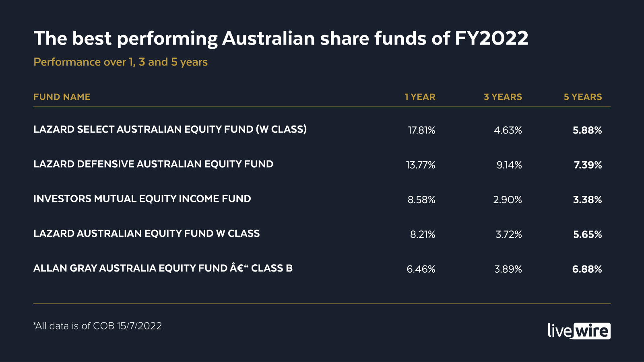Screen dimensions: 644x362
Task: Click the chart title about FY2022
Action: (x=281, y=39)
